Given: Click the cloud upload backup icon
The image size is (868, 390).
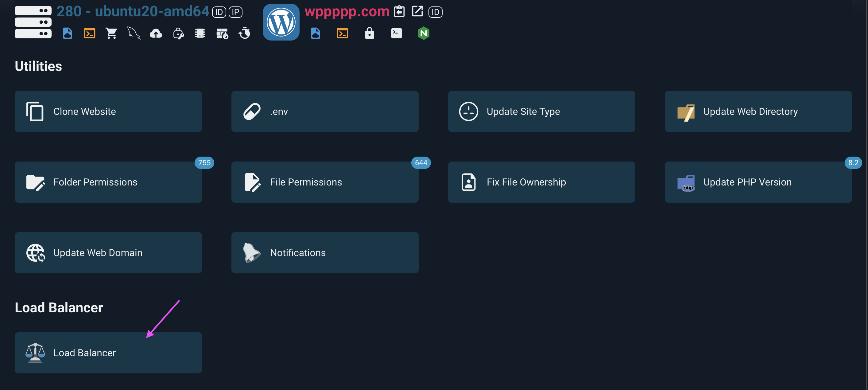Looking at the screenshot, I should coord(156,33).
